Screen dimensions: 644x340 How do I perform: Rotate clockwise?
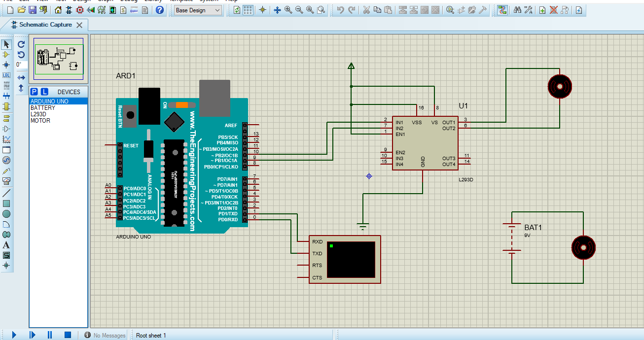coord(21,44)
